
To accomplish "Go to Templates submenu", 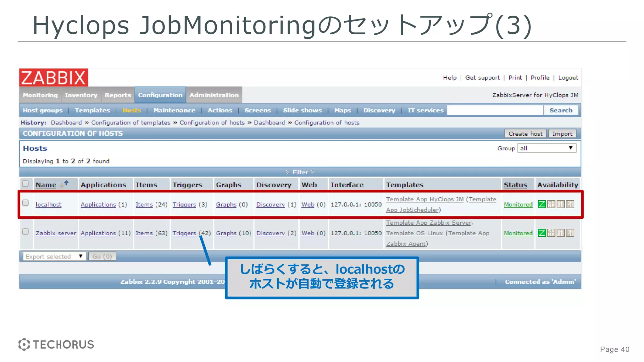I will point(92,110).
